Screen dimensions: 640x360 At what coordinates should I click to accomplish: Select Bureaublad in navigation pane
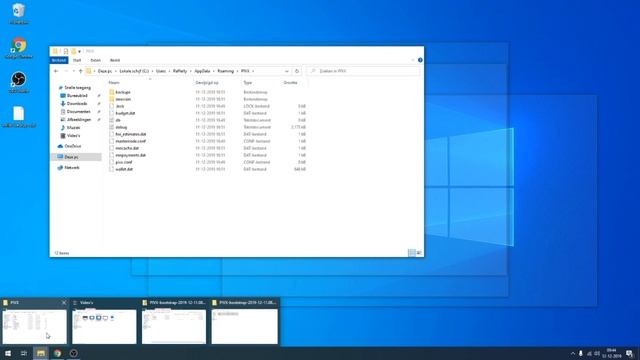(x=77, y=96)
